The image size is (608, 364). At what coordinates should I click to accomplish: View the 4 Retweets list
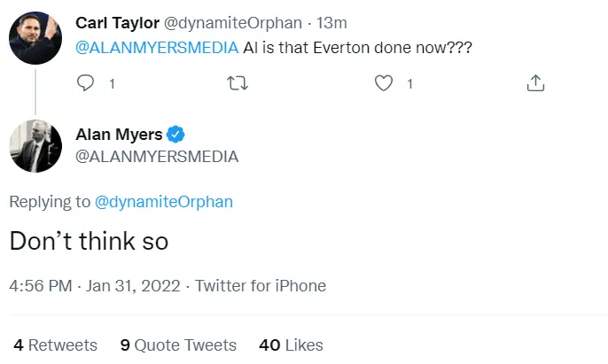click(55, 345)
